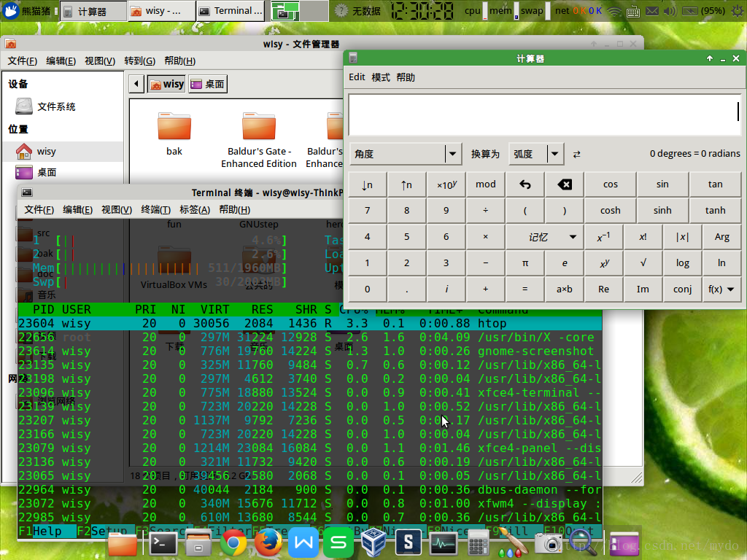Launch VirtualBox from the dock
The height and width of the screenshot is (560, 747).
tap(373, 542)
